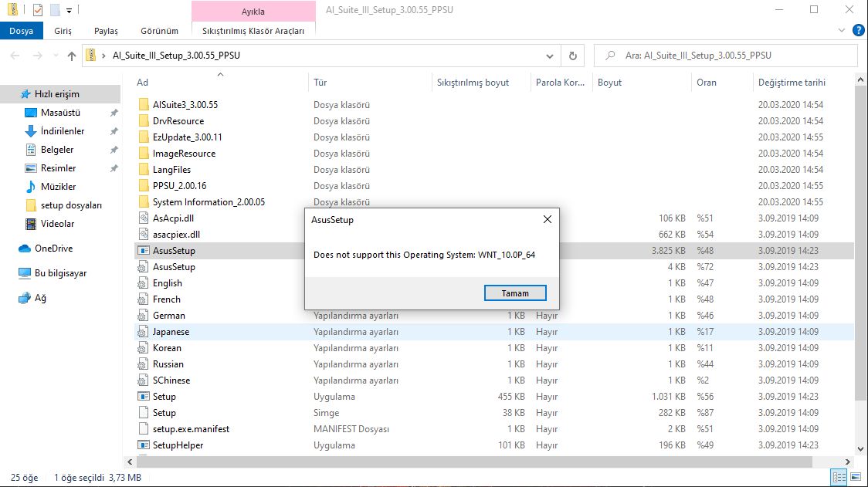Select the ImageResource folder icon
This screenshot has height=487, width=868.
tap(144, 154)
